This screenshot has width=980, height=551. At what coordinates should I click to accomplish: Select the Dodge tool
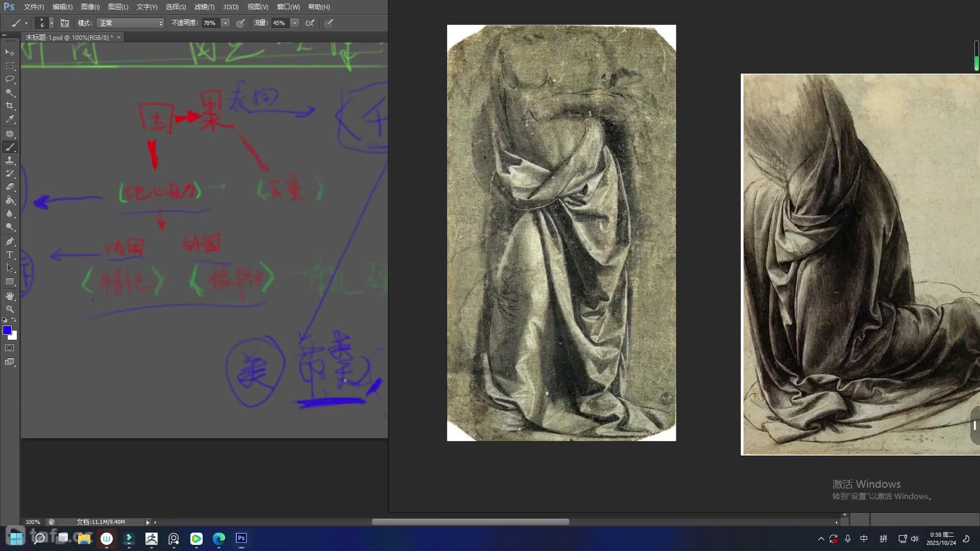[10, 227]
